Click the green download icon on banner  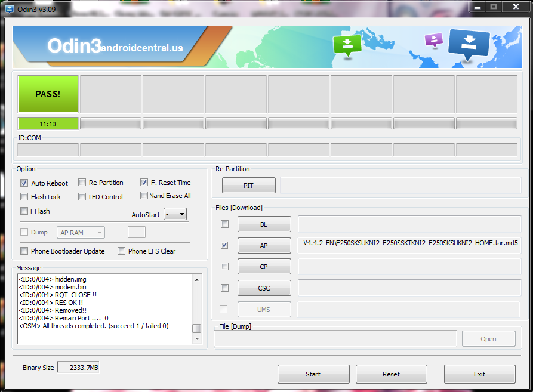point(347,45)
